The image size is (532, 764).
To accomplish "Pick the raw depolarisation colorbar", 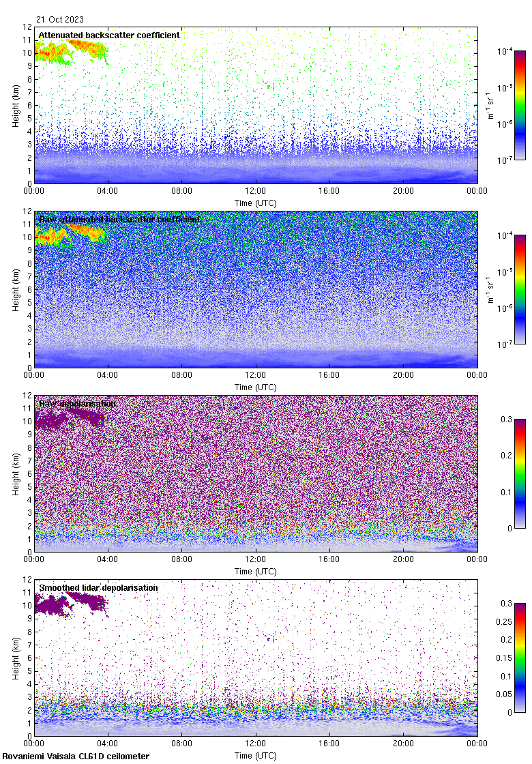I will coord(520,473).
